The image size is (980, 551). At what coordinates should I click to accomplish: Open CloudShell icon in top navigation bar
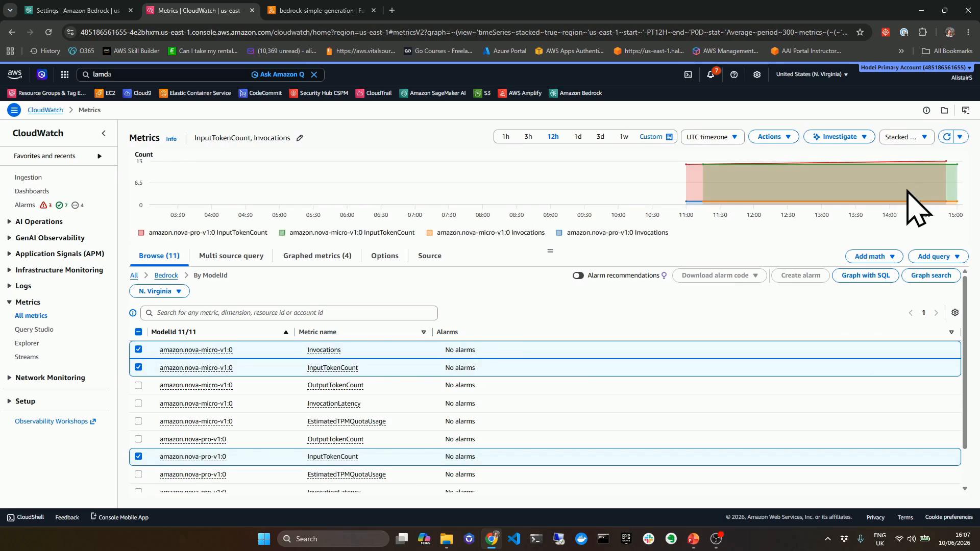[x=688, y=74]
